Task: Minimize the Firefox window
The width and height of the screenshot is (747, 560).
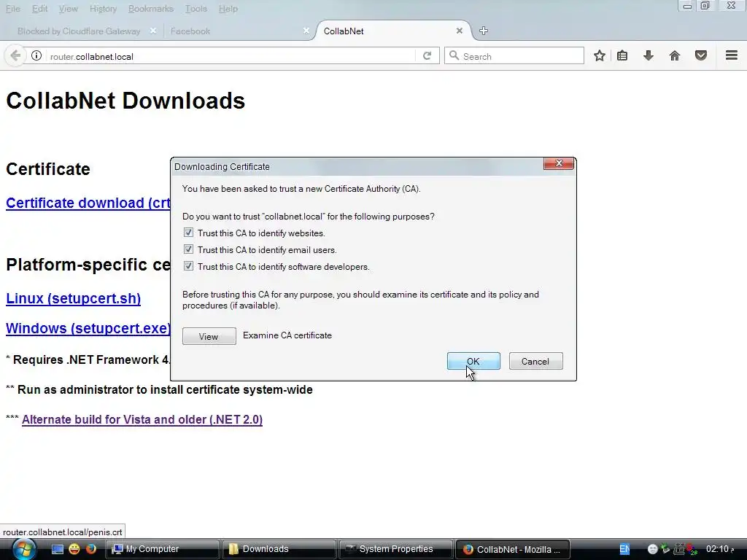Action: tap(687, 6)
